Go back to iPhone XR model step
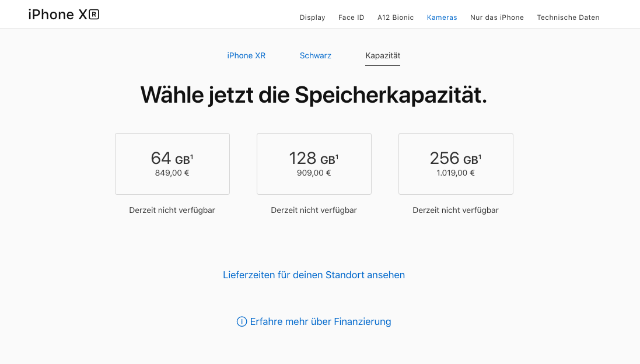The image size is (640, 364). [246, 55]
